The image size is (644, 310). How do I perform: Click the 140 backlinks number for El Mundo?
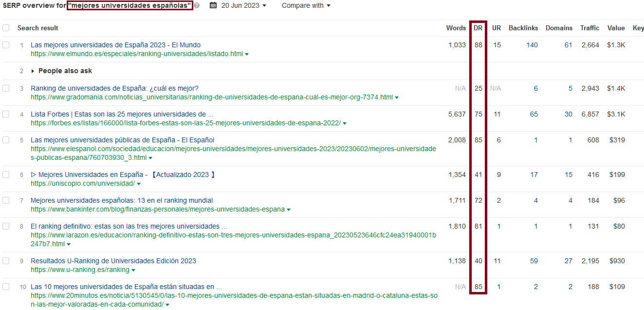(532, 45)
